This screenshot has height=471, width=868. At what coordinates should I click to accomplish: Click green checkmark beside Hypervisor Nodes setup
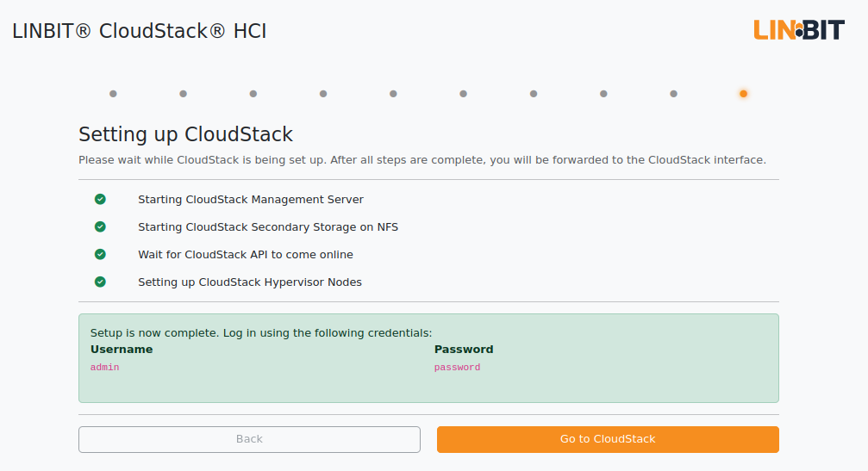100,282
